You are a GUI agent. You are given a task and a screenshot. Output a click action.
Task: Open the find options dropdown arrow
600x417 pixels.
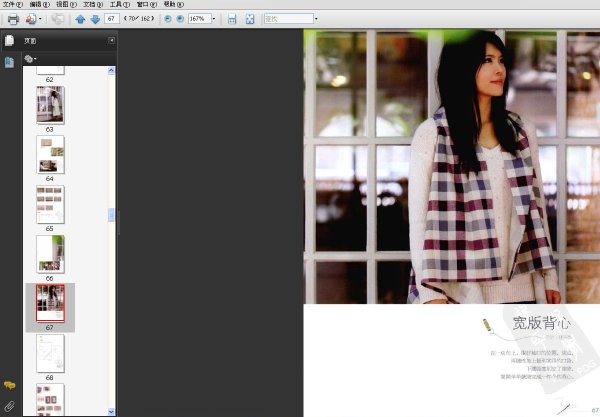[316, 19]
